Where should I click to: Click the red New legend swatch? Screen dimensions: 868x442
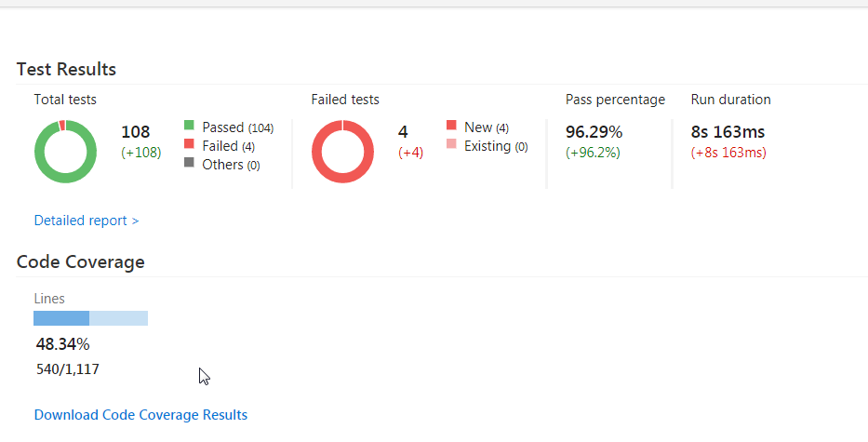pyautogui.click(x=451, y=127)
